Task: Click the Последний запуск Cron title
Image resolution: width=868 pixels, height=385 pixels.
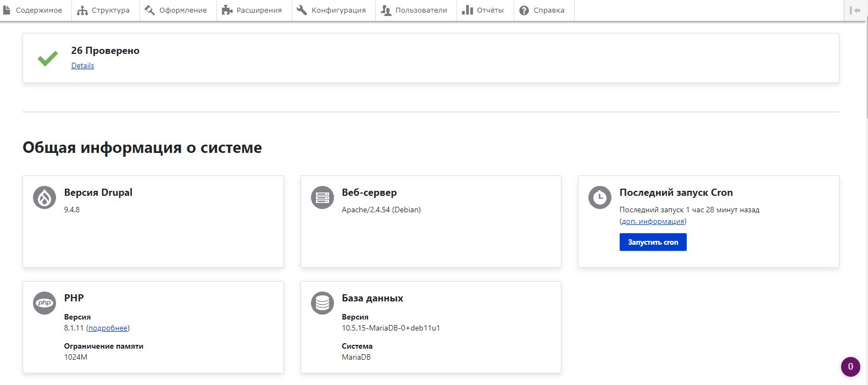Action: click(676, 193)
